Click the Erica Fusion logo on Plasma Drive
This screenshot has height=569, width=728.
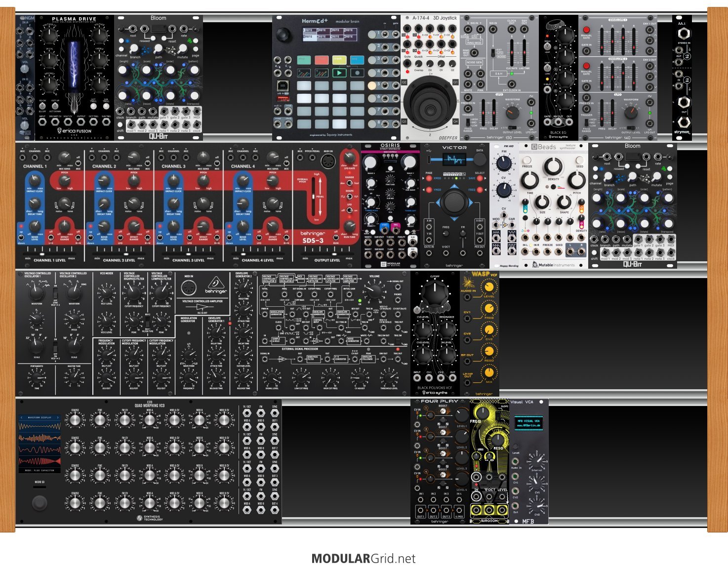(x=74, y=131)
